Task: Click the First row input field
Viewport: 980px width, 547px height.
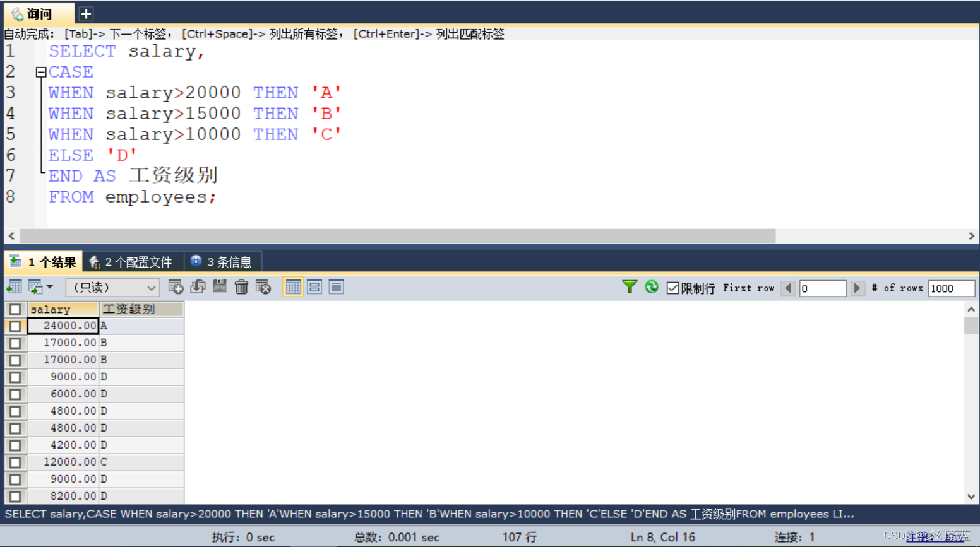Action: (823, 288)
